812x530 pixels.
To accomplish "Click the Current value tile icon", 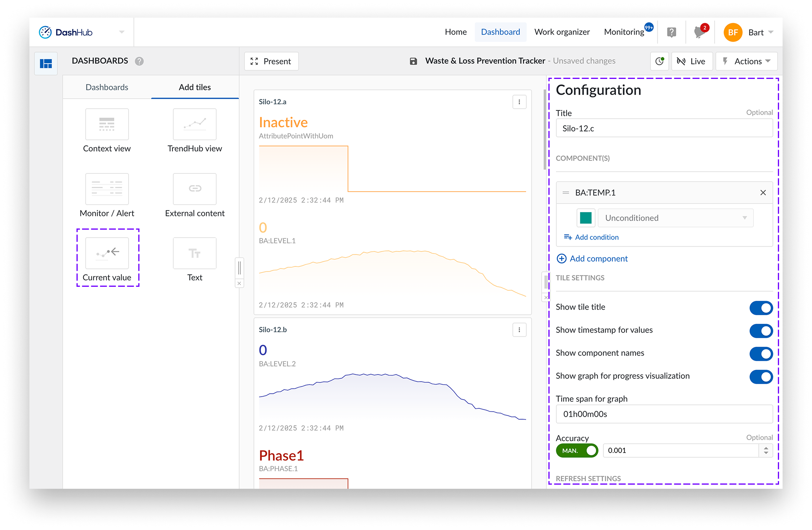I will [107, 253].
